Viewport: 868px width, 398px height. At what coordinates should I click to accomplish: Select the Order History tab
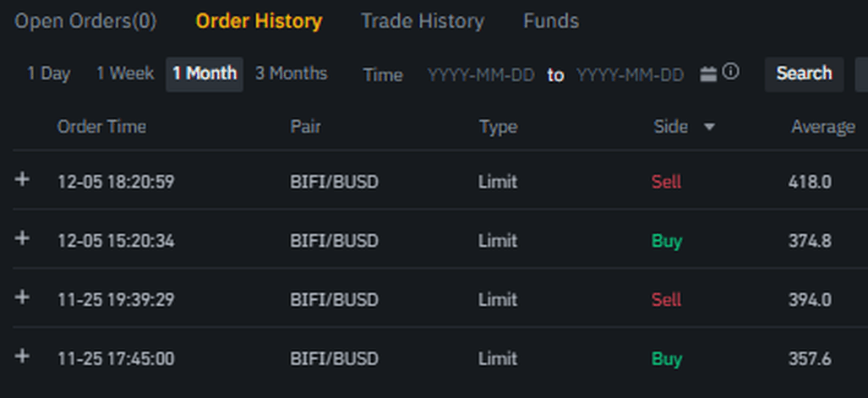pyautogui.click(x=259, y=21)
